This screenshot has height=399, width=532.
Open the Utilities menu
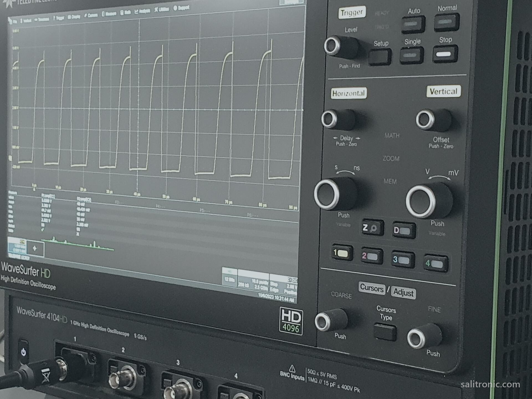[x=162, y=9]
